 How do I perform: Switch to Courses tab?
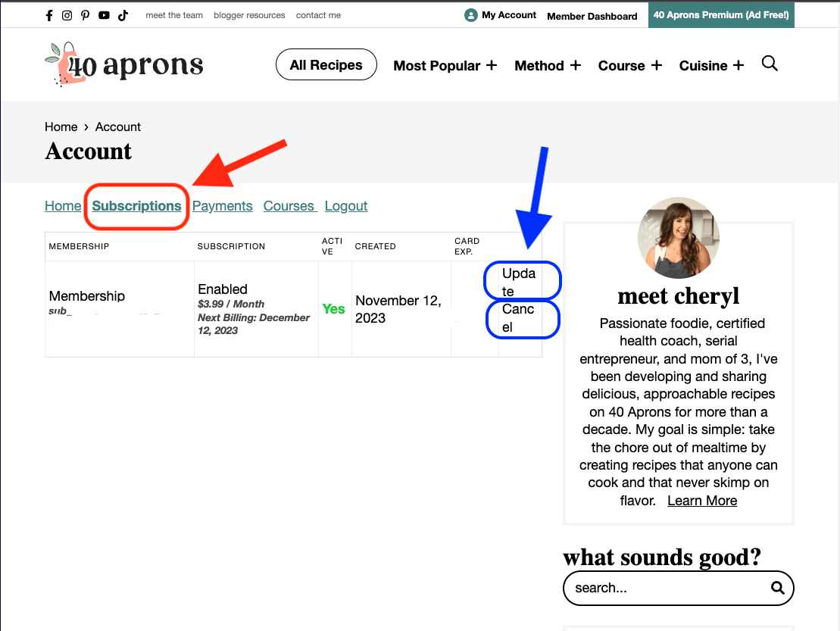click(x=290, y=206)
